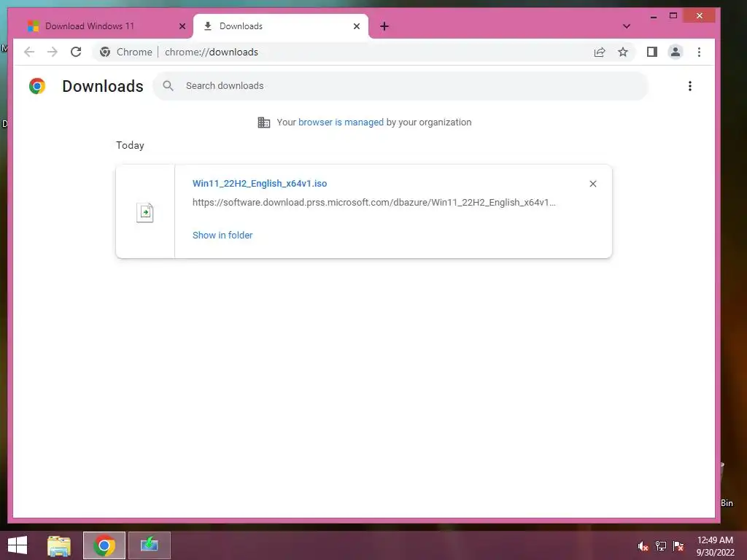Image resolution: width=747 pixels, height=560 pixels.
Task: Open Chrome's three-dot main menu
Action: pyautogui.click(x=699, y=52)
